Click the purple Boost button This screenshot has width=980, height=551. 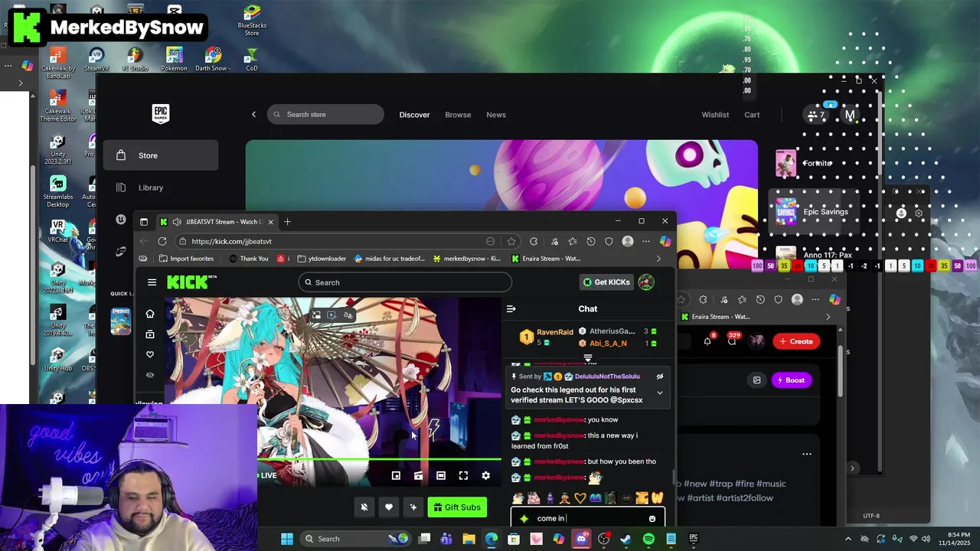coord(791,380)
